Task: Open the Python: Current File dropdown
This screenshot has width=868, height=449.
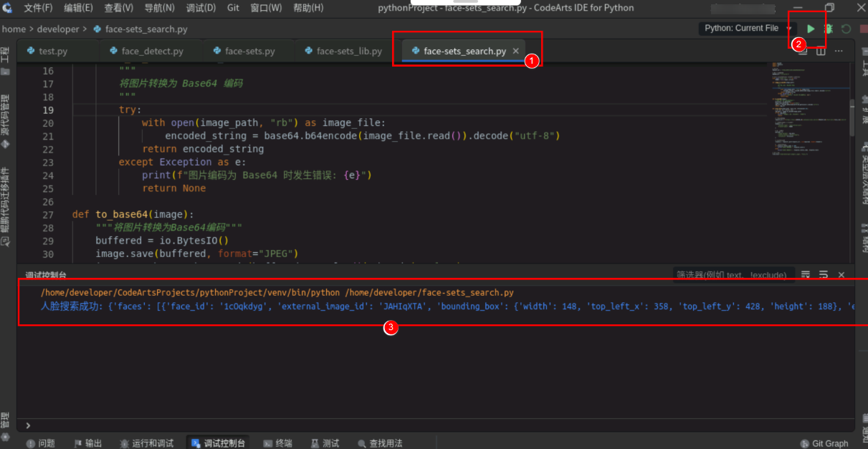Action: (x=745, y=29)
